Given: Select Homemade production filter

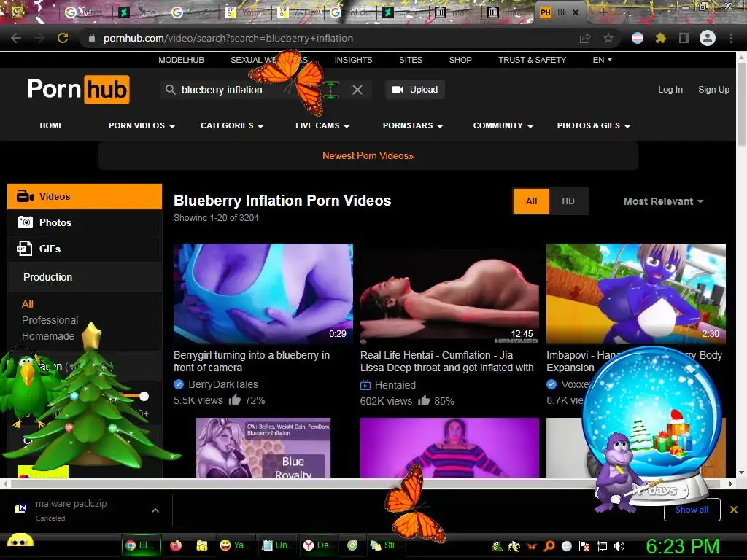Looking at the screenshot, I should [48, 336].
